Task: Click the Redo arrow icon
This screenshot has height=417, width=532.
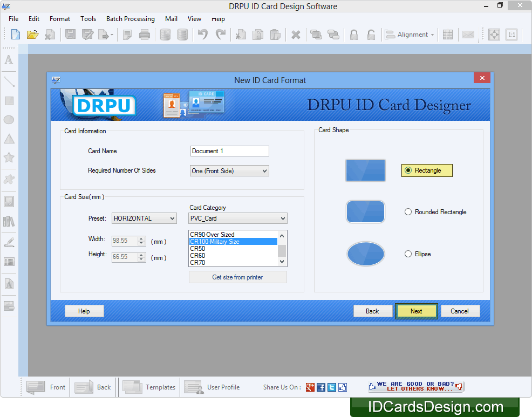Action: tap(221, 35)
